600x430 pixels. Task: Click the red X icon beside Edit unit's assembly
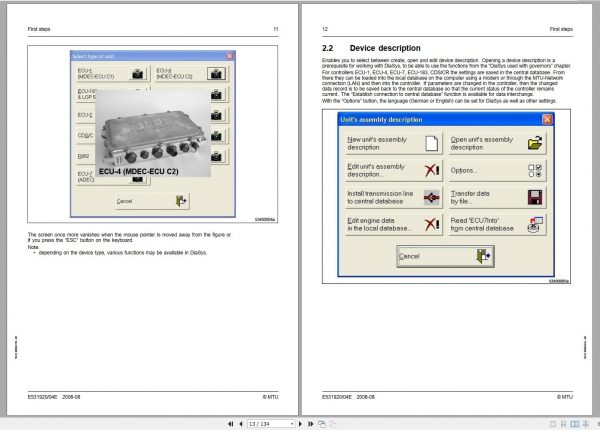[432, 170]
